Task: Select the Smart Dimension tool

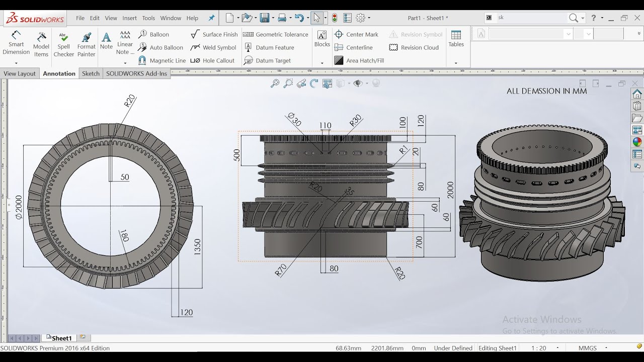Action: [16, 43]
